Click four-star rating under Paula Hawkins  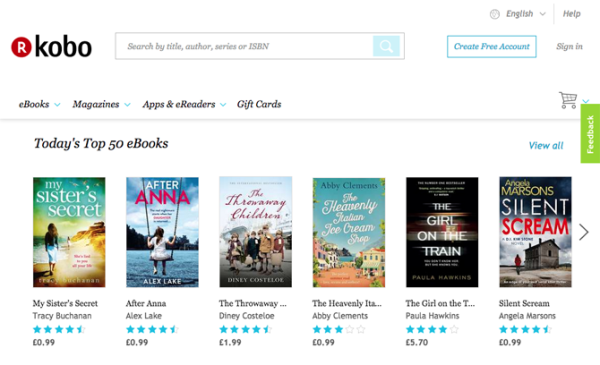tap(432, 329)
